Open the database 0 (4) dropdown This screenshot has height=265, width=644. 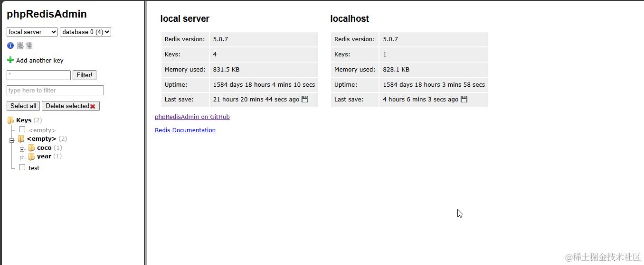(85, 32)
